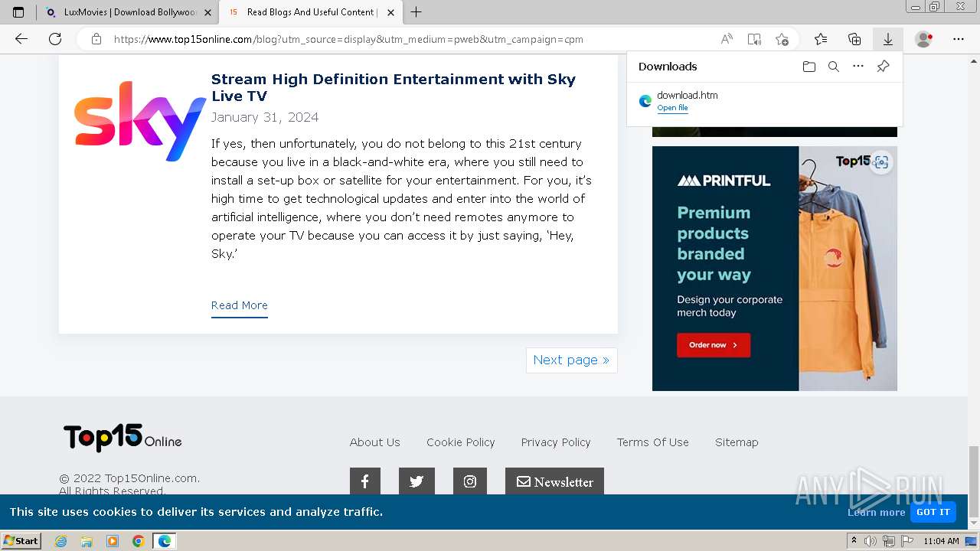Click the visual search icon on the ad
The image size is (980, 551).
tap(881, 162)
